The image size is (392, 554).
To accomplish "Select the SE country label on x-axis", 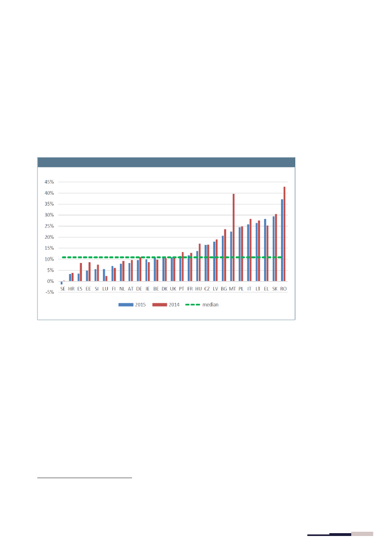I will coord(63,288).
